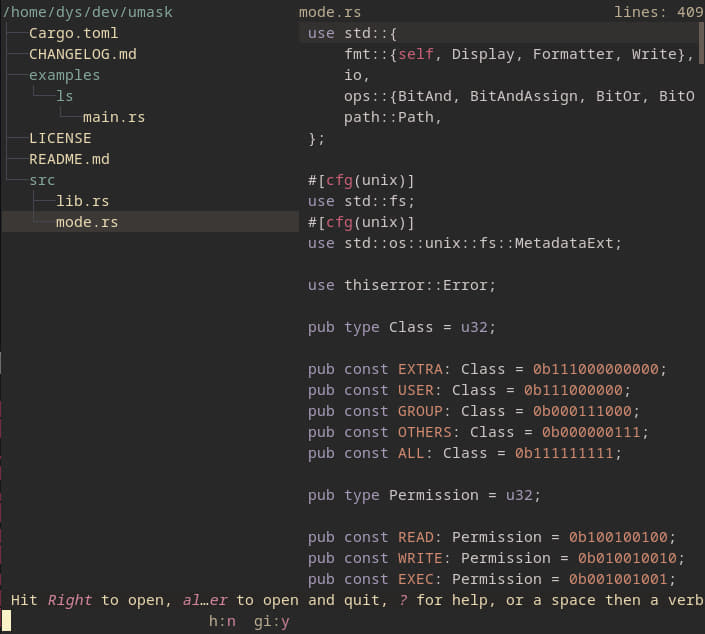The image size is (705, 634).
Task: Click the mode.rs preview title
Action: 330,12
